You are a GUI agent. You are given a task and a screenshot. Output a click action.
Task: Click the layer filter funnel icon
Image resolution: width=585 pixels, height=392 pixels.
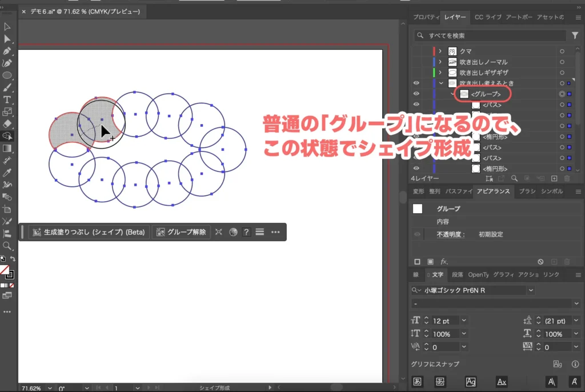575,35
